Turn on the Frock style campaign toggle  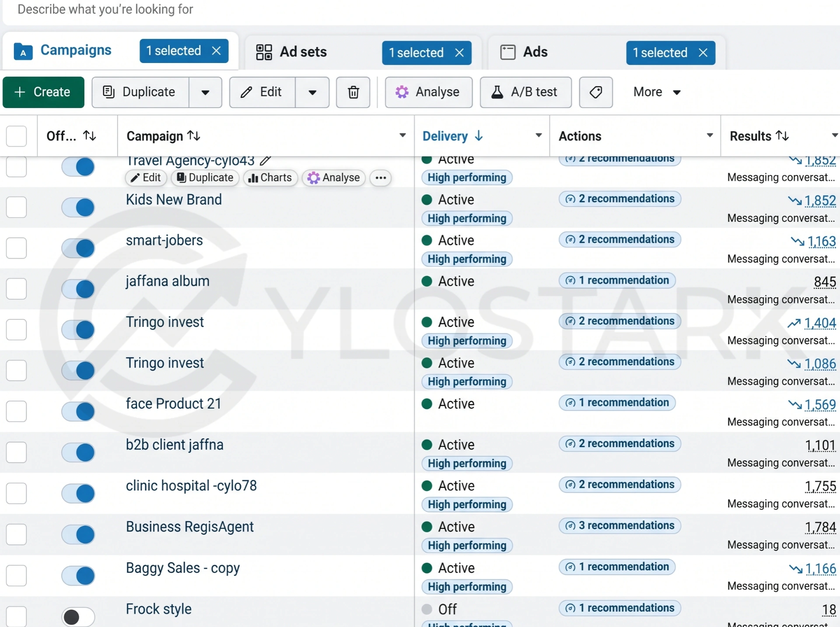point(78,617)
